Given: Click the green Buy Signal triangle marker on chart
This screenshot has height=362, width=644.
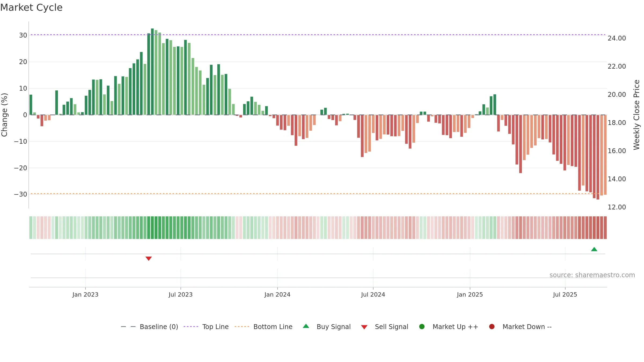Looking at the screenshot, I should (x=594, y=249).
